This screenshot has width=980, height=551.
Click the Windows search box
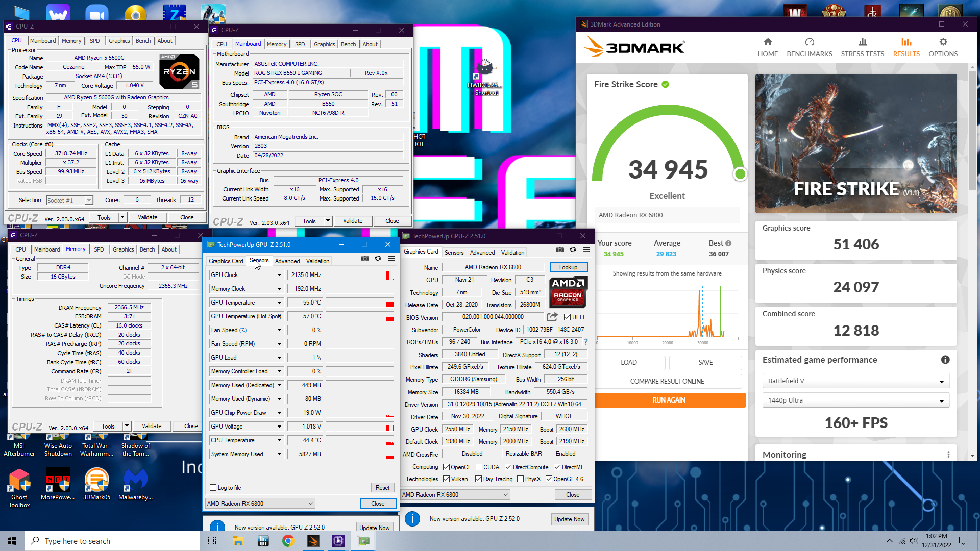[112, 541]
